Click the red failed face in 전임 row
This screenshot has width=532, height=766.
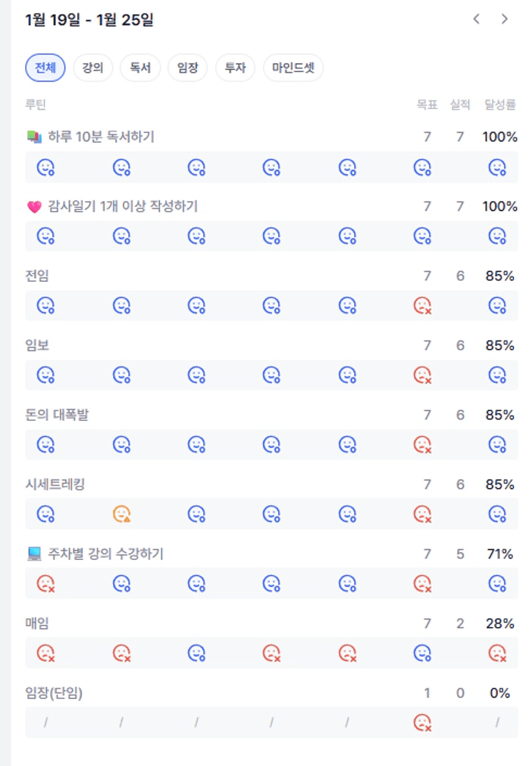422,305
